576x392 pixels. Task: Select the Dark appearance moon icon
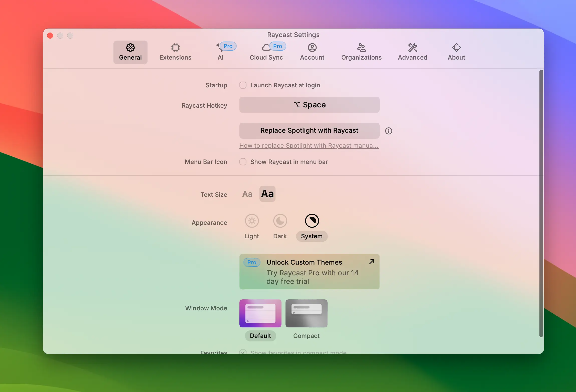click(x=280, y=221)
